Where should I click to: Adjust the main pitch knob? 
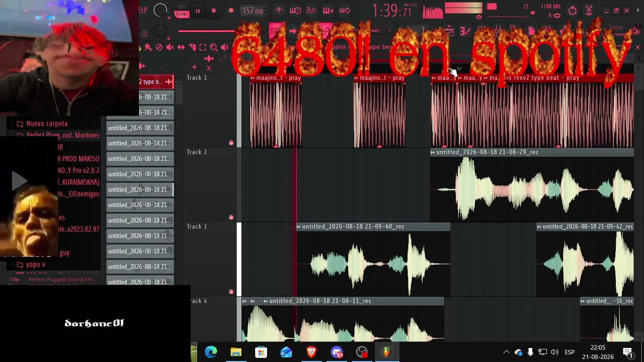(x=160, y=31)
